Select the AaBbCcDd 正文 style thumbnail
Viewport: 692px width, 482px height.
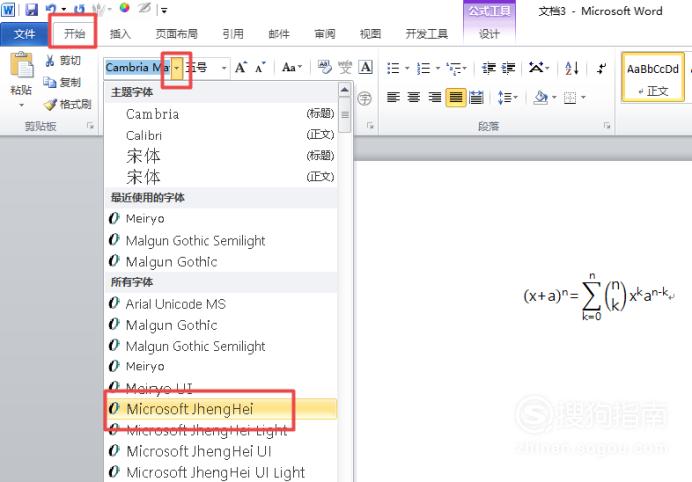(x=653, y=77)
